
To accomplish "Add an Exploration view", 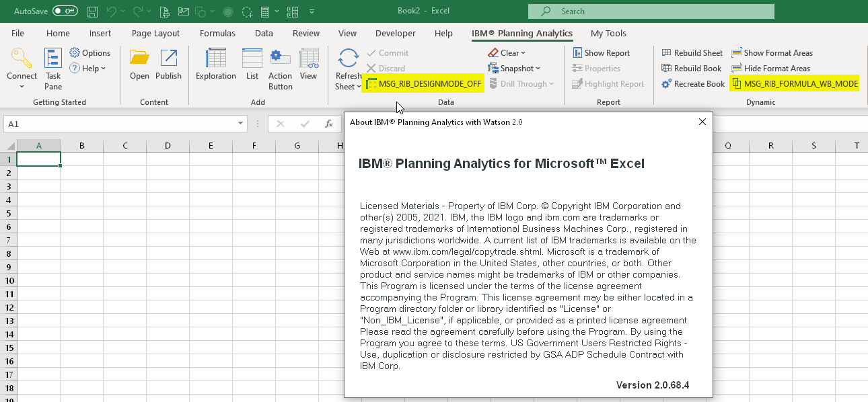I will pos(216,61).
